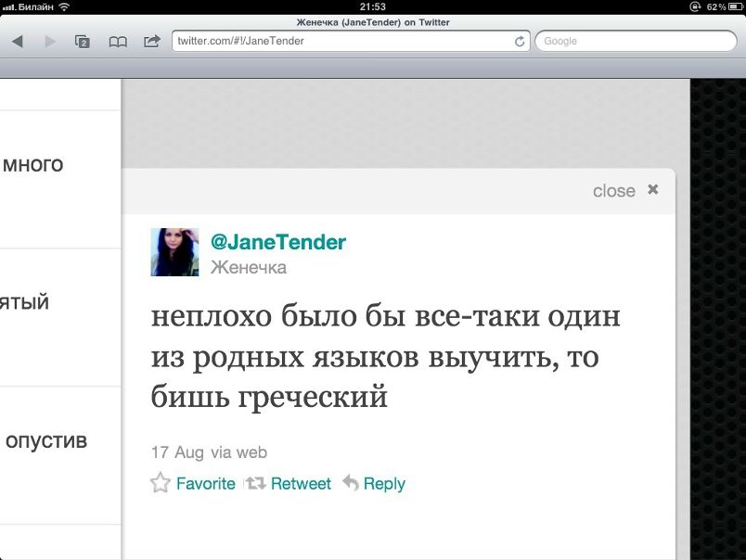Focus the Google search field
This screenshot has height=560, width=746.
tap(637, 42)
